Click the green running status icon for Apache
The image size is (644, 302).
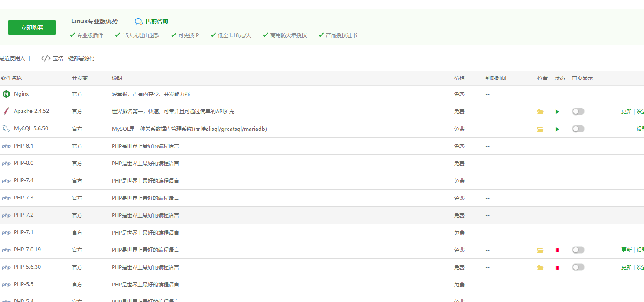tap(557, 112)
